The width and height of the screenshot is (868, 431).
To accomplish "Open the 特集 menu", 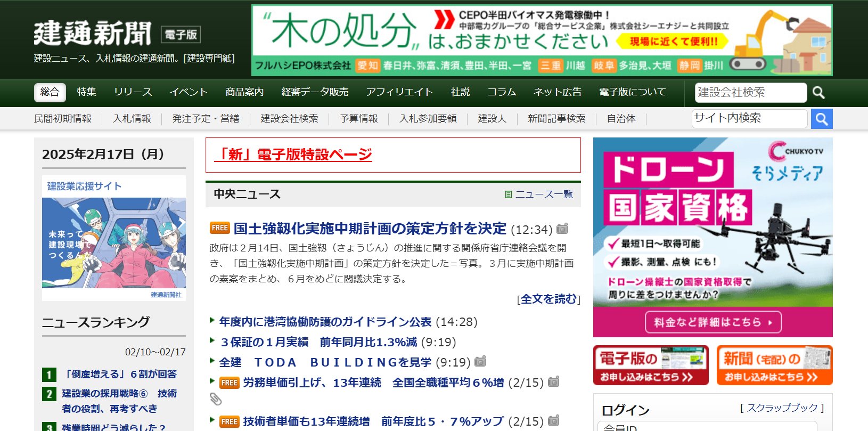I will tap(86, 92).
